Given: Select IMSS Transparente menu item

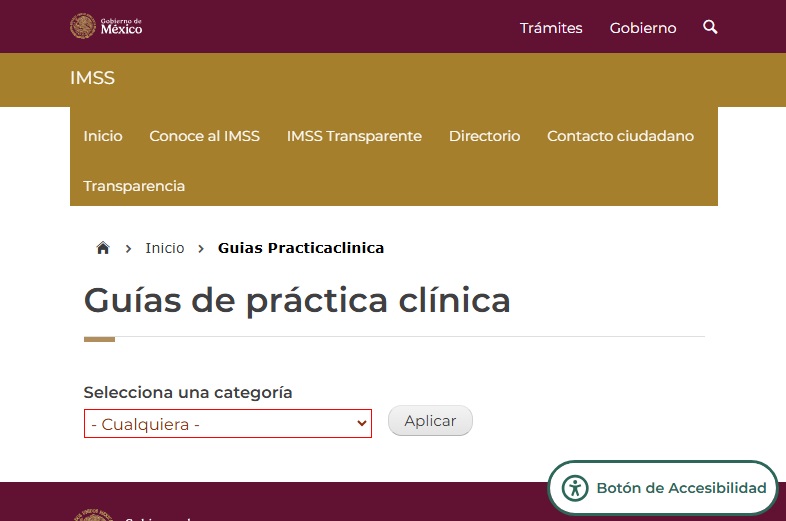Looking at the screenshot, I should point(354,136).
